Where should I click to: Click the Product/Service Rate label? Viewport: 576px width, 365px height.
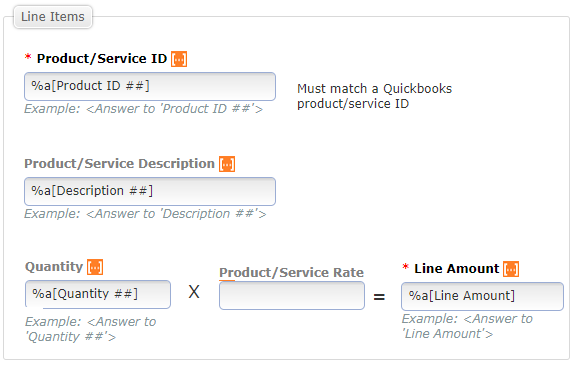tap(291, 272)
